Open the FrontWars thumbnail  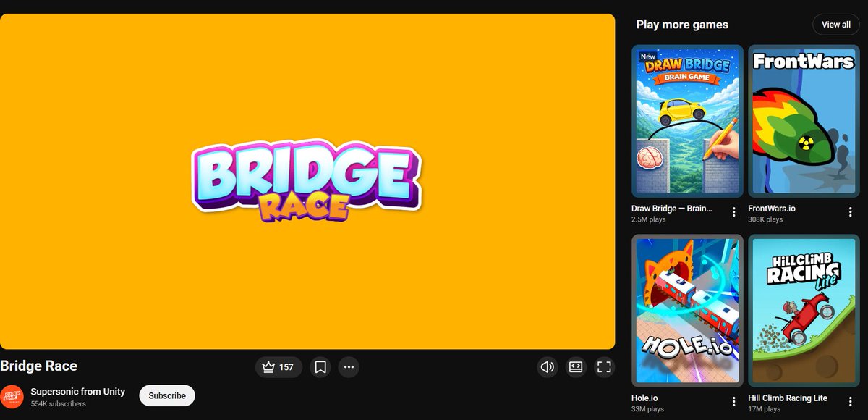click(x=804, y=121)
